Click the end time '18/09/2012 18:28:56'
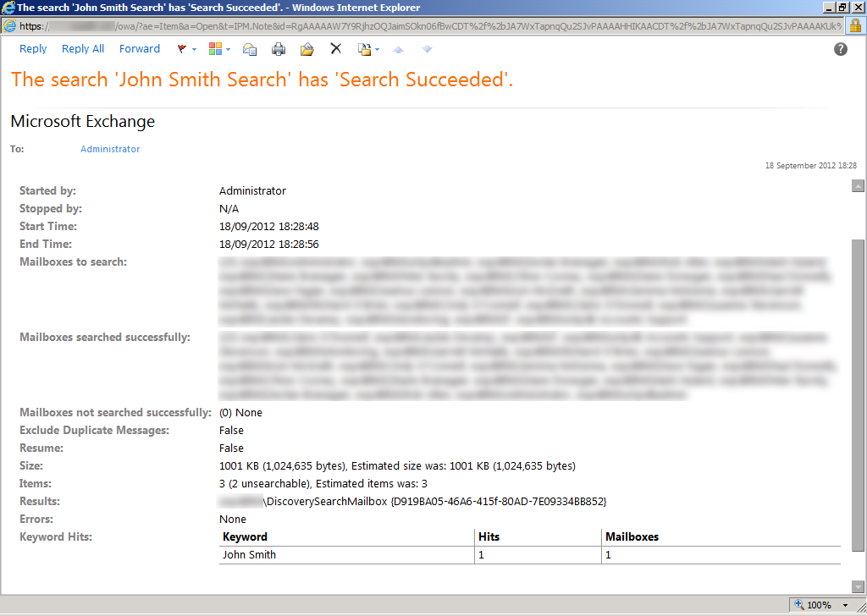Image resolution: width=867 pixels, height=616 pixels. click(x=268, y=244)
